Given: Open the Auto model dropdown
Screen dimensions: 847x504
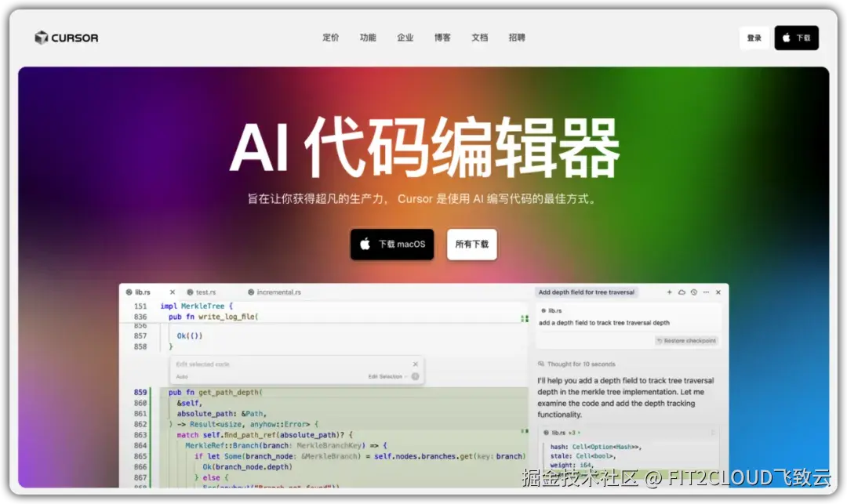Looking at the screenshot, I should point(182,377).
